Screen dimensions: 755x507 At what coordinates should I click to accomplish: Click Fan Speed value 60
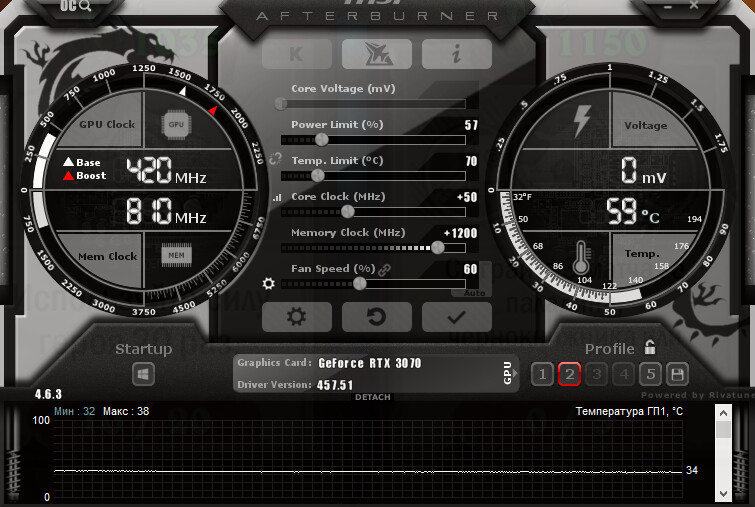click(x=470, y=269)
